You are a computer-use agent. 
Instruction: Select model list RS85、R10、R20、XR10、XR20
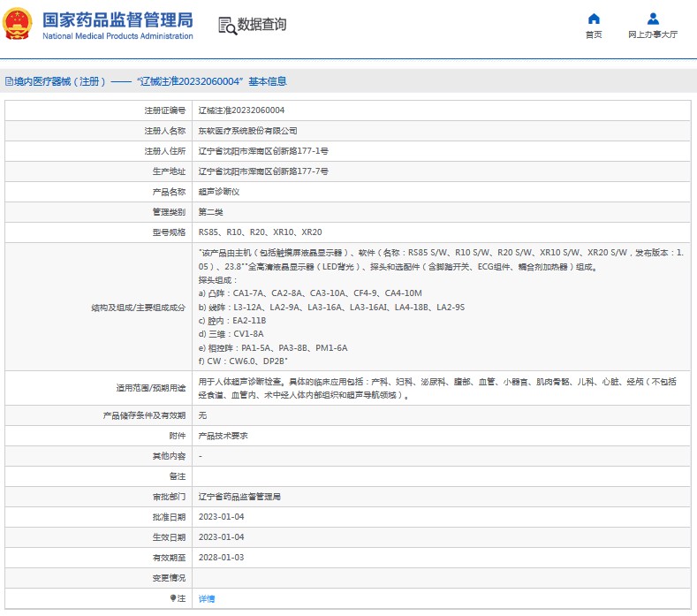click(x=260, y=232)
